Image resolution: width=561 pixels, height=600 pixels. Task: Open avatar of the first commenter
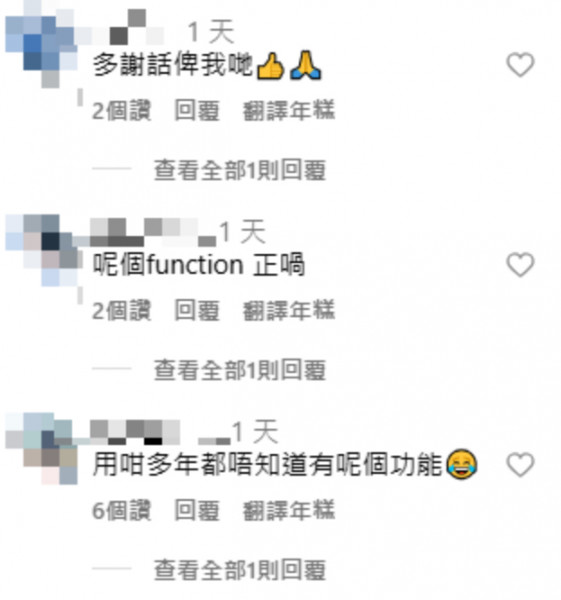[41, 46]
